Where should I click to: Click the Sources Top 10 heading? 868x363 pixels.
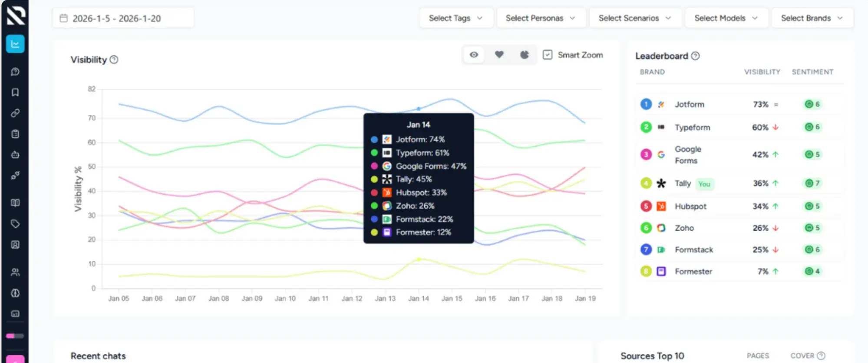(x=652, y=356)
